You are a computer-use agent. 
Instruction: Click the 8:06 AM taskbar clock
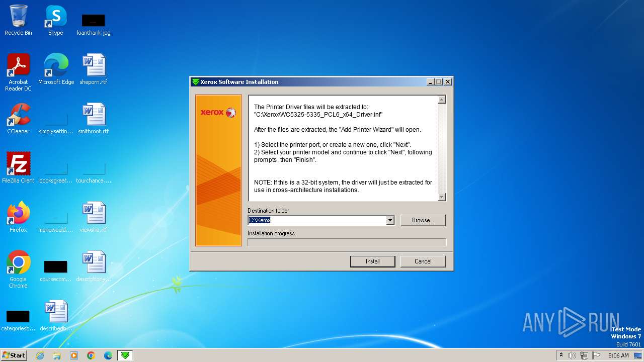[618, 355]
